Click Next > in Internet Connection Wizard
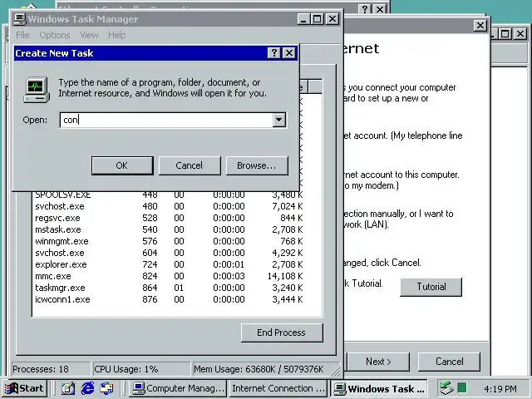The height and width of the screenshot is (399, 532). tap(378, 362)
